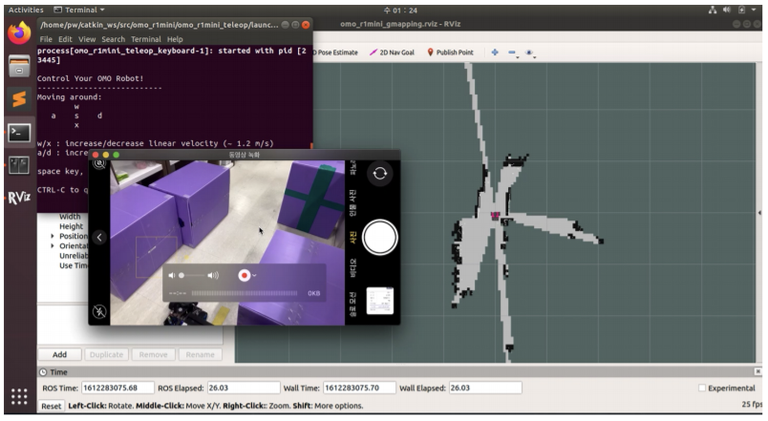Select the Width property row
Screen dimensions: 768x421
click(x=70, y=216)
